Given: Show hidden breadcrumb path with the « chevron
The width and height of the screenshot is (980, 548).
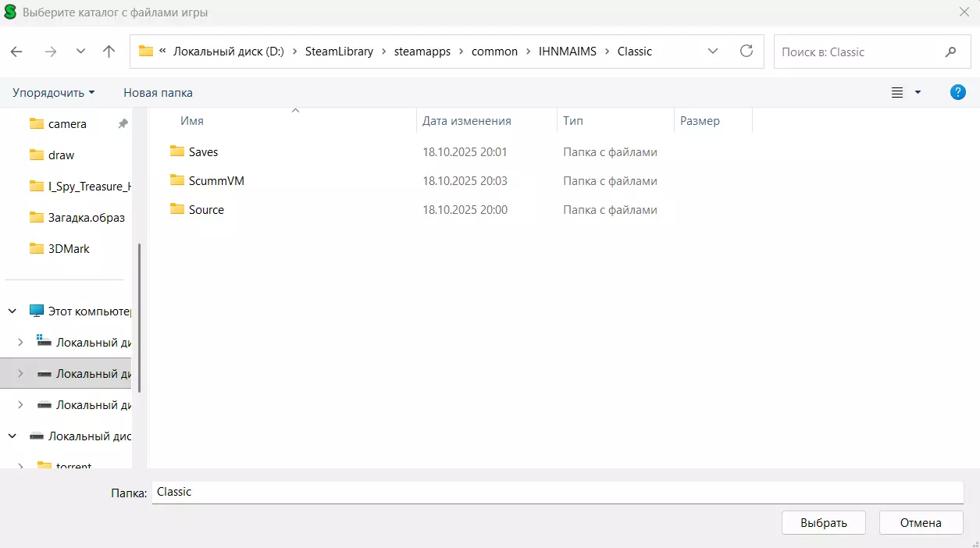Looking at the screenshot, I should pyautogui.click(x=162, y=52).
